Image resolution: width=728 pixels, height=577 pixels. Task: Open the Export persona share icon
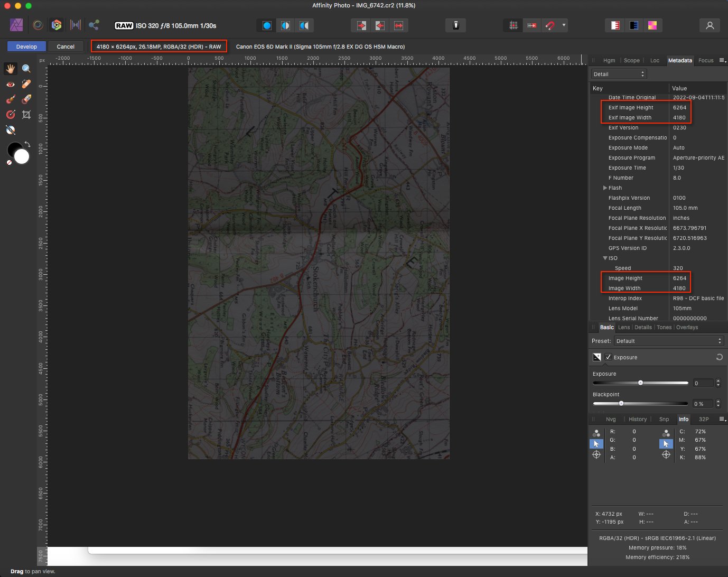(x=94, y=25)
